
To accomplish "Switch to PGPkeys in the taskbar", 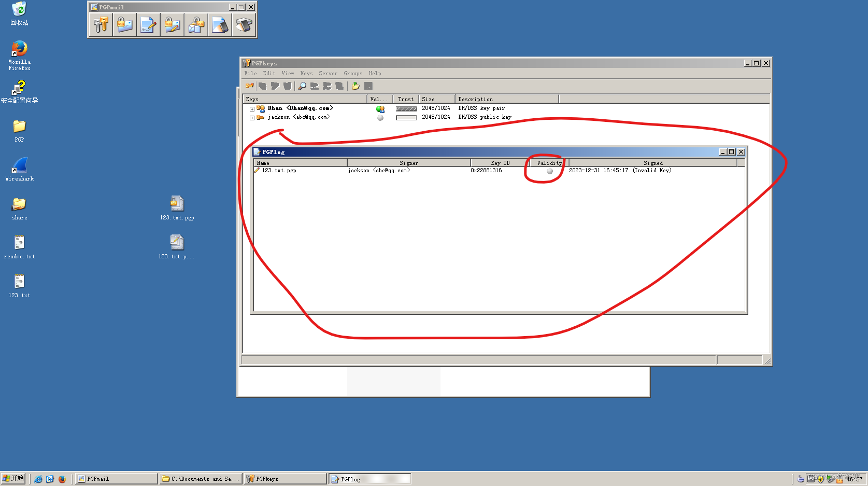I will 286,479.
